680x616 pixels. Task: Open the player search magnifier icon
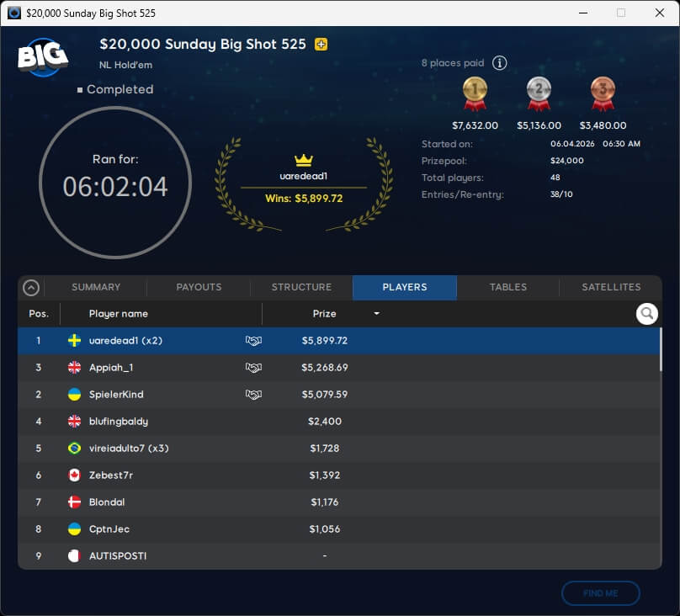point(646,314)
